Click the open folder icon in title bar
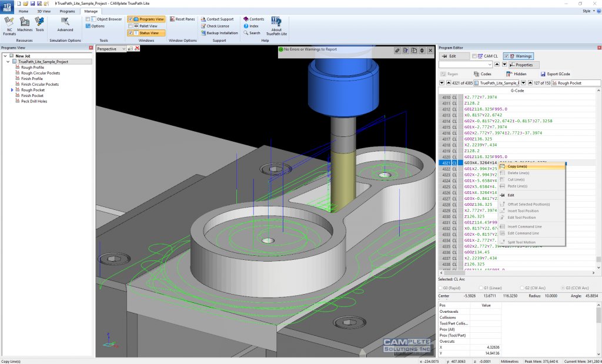Screen dimensions: 602x364 click(25, 4)
